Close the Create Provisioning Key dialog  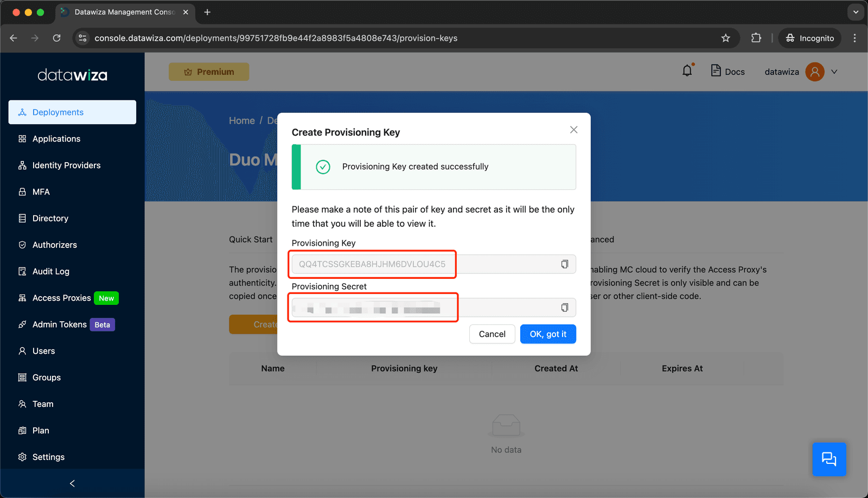574,130
